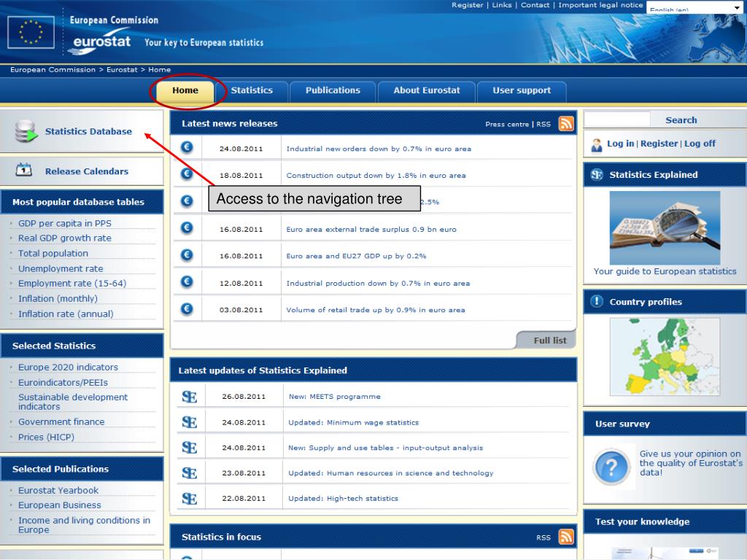Focus the search text field

(x=617, y=119)
